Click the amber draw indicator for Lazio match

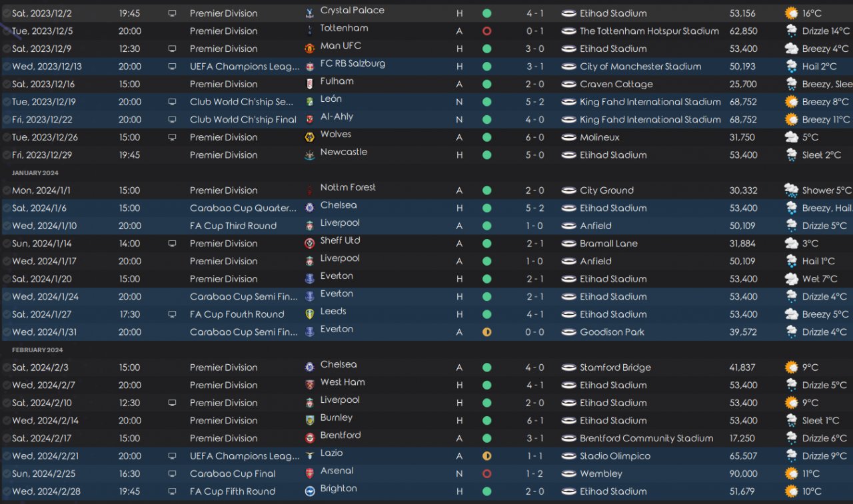click(x=486, y=456)
